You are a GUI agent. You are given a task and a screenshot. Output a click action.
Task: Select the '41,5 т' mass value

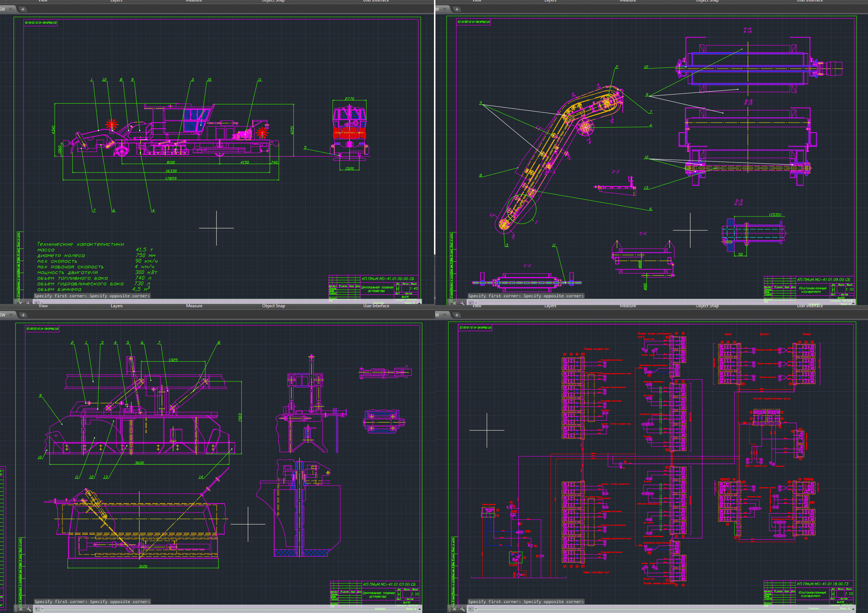(x=145, y=250)
